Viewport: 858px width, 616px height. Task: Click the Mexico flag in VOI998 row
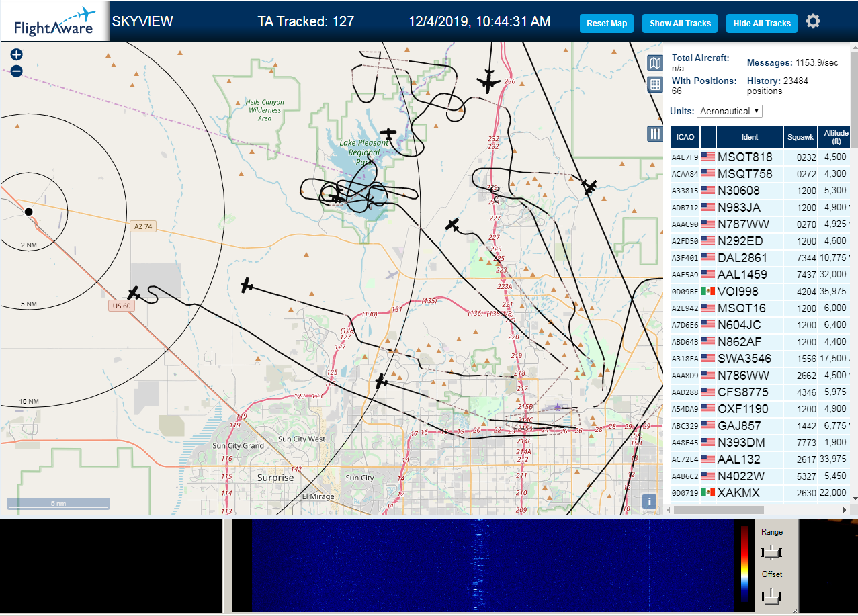708,291
